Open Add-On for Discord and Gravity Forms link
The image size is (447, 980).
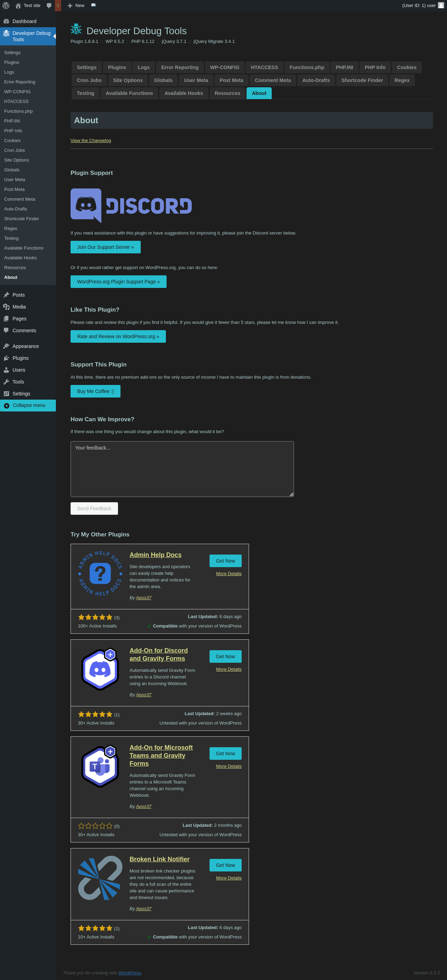[159, 654]
